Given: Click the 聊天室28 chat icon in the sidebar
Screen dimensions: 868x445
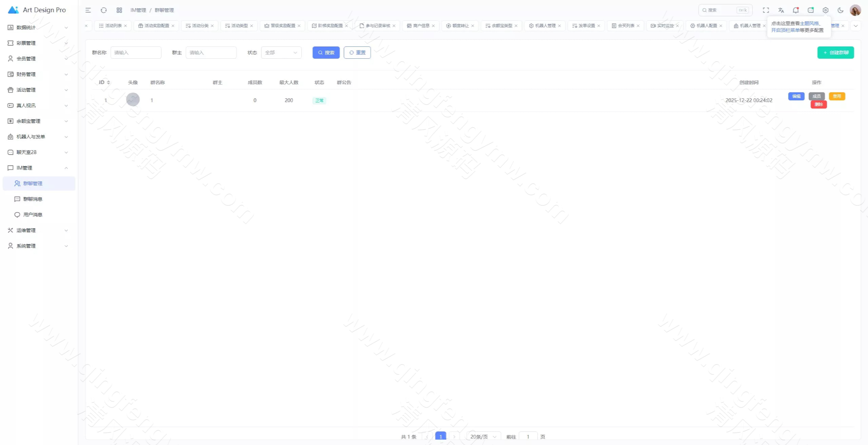Looking at the screenshot, I should [x=11, y=152].
